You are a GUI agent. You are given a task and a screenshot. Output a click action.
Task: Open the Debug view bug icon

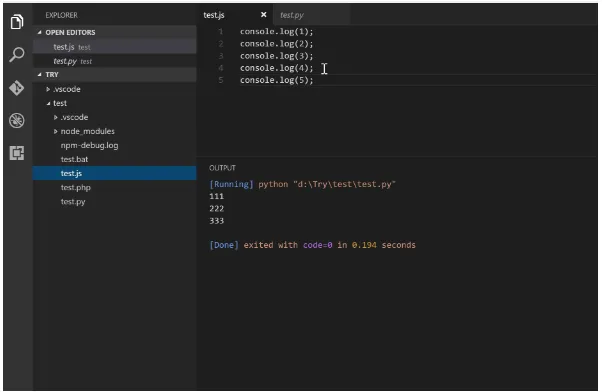coord(17,121)
